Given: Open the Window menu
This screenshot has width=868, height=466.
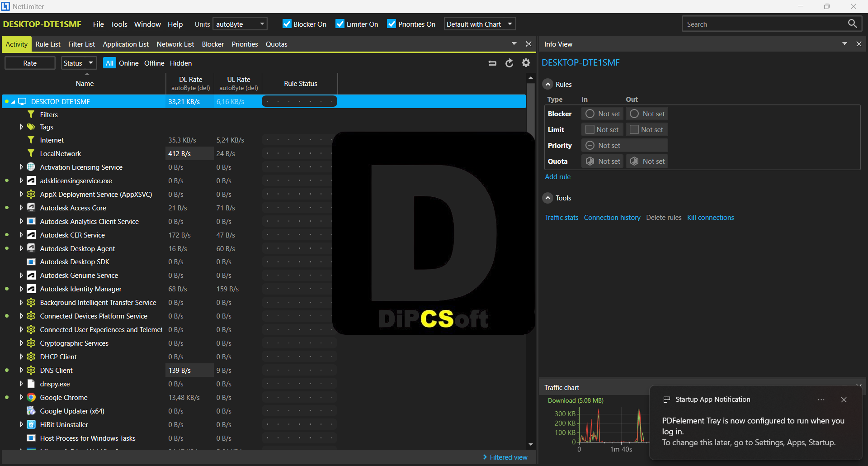Looking at the screenshot, I should click(147, 24).
